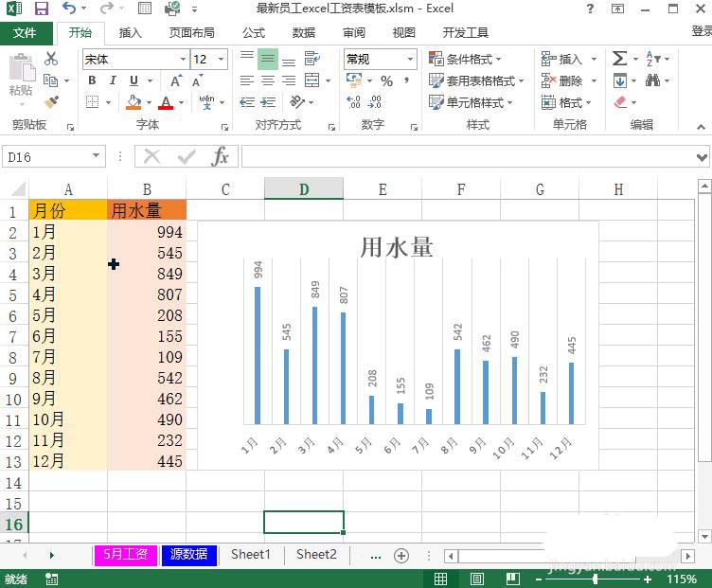Switch to the 插入 Insert tab

(x=131, y=33)
